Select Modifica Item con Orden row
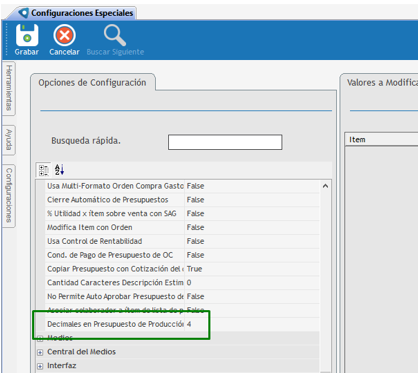The width and height of the screenshot is (418, 373). point(182,227)
